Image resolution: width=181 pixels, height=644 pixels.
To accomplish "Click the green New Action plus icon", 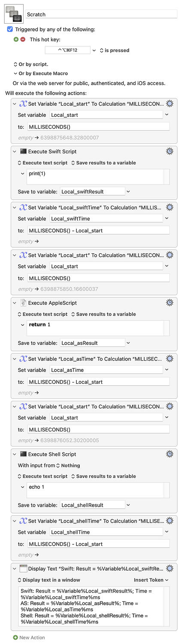I will click(x=15, y=638).
